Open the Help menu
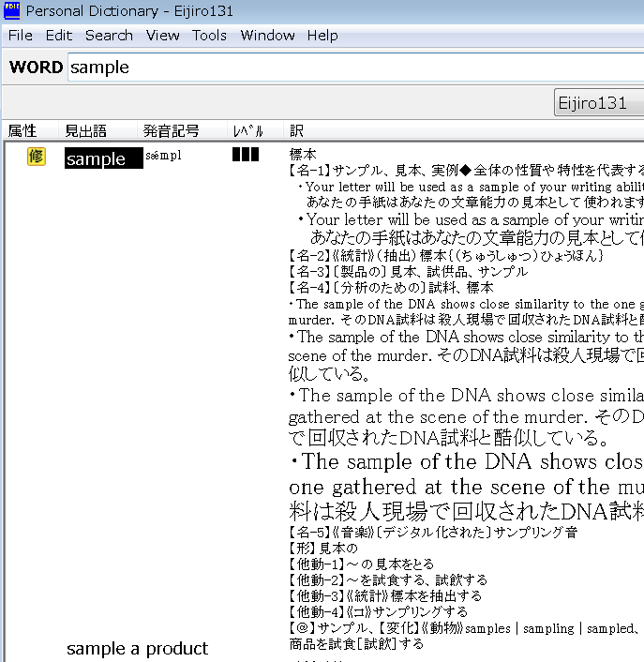Viewport: 644px width, 662px height. (x=322, y=36)
